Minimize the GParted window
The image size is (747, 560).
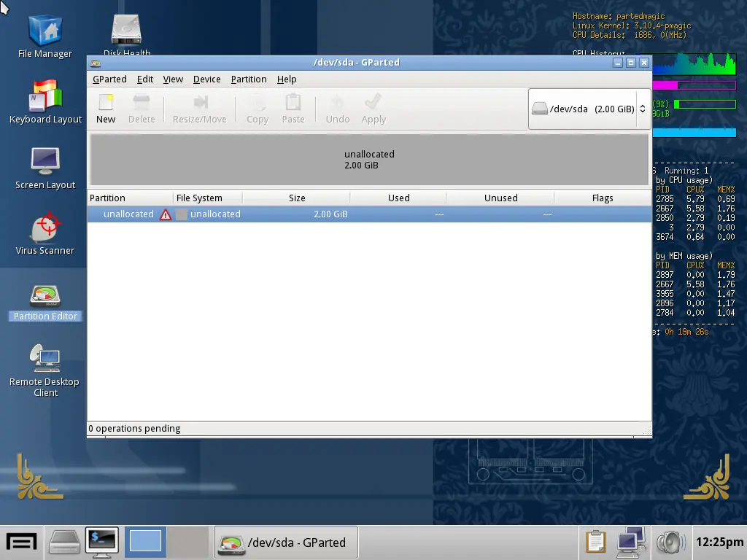click(618, 63)
